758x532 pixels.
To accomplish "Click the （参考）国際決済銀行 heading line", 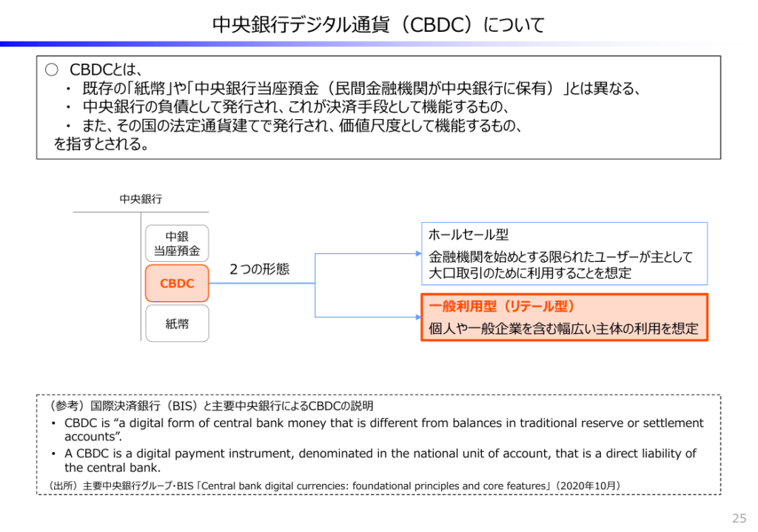I will pos(211,406).
